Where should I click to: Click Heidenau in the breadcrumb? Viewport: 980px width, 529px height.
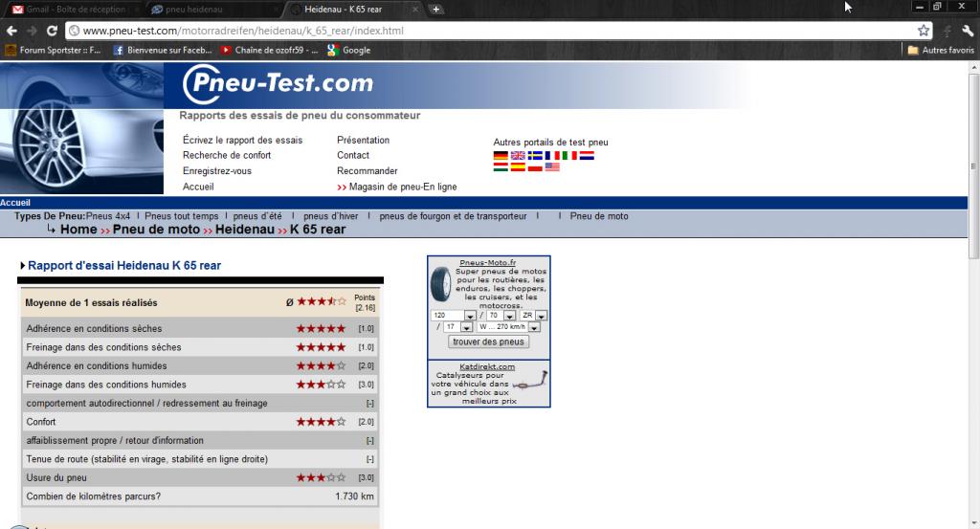[245, 230]
